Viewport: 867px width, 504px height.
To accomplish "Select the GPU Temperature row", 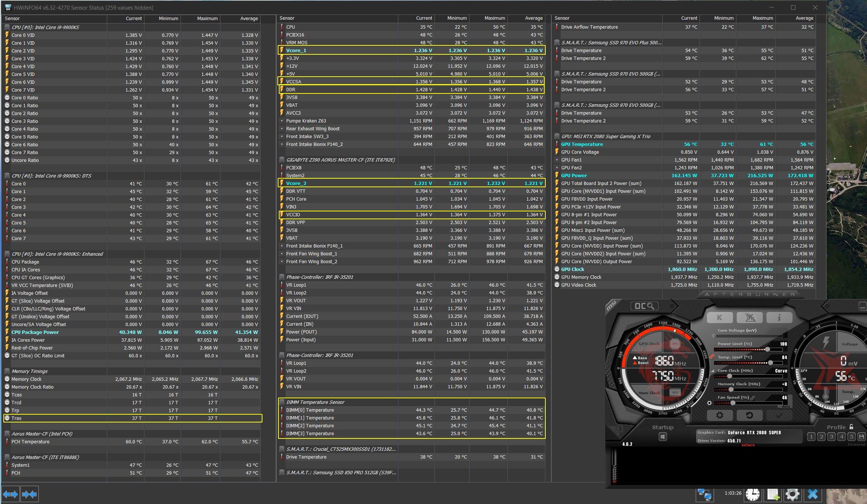I will point(684,144).
